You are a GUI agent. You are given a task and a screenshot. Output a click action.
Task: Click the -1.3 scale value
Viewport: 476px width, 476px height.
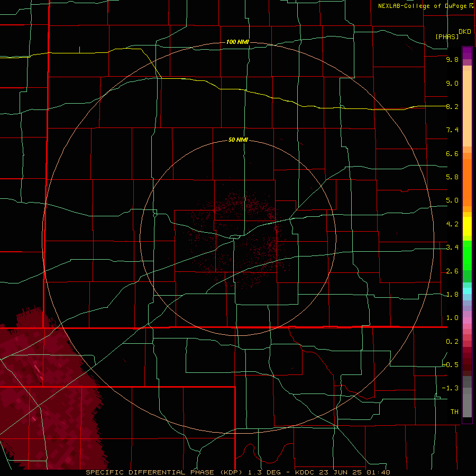pyautogui.click(x=451, y=388)
